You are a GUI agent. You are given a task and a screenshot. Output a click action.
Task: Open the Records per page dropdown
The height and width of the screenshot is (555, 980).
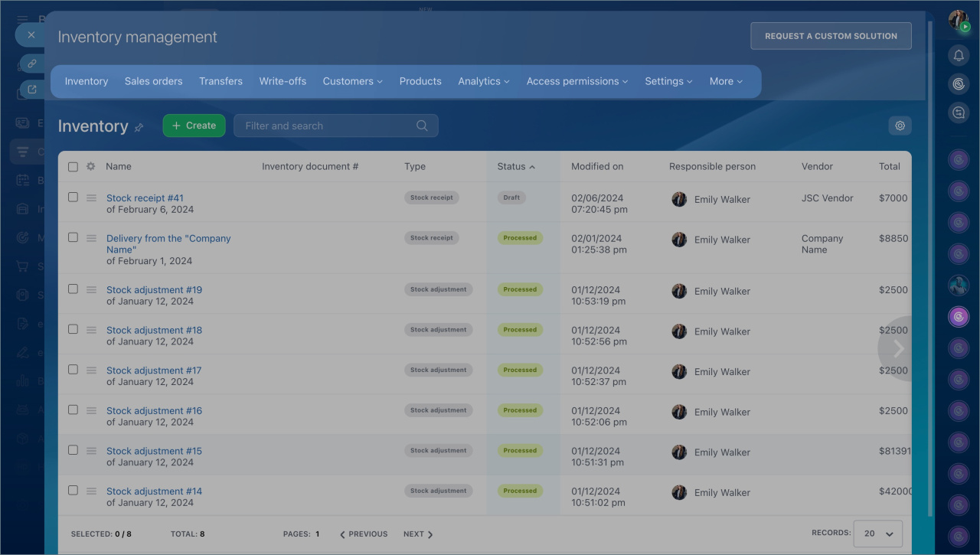coord(878,534)
